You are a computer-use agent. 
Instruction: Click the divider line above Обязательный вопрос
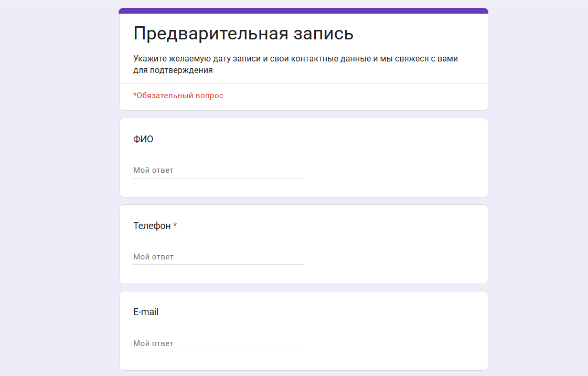(x=303, y=83)
